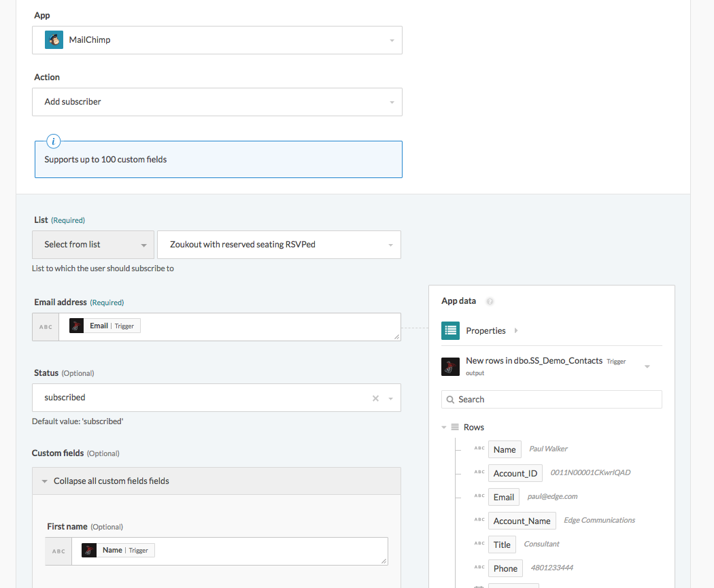
Task: Click the Properties list icon in App data
Action: click(450, 330)
